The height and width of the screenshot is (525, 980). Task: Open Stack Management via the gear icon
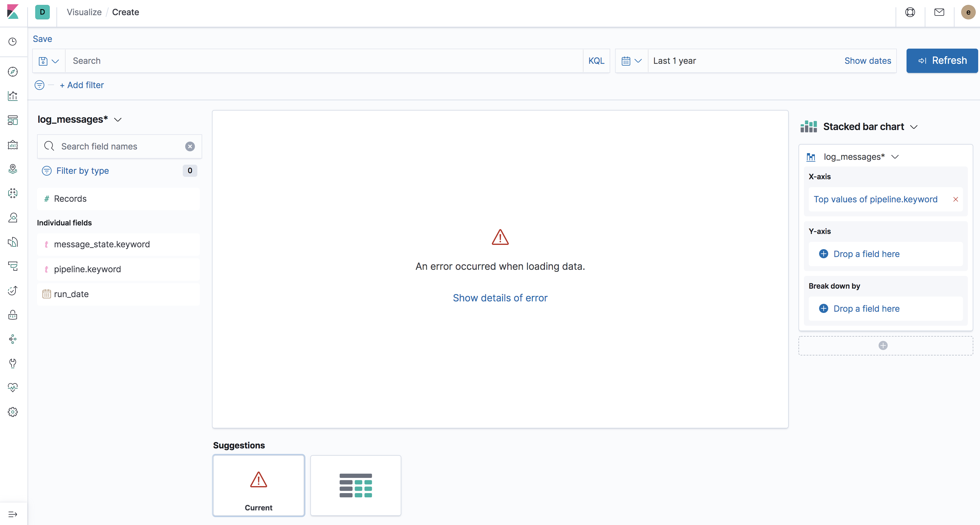12,412
